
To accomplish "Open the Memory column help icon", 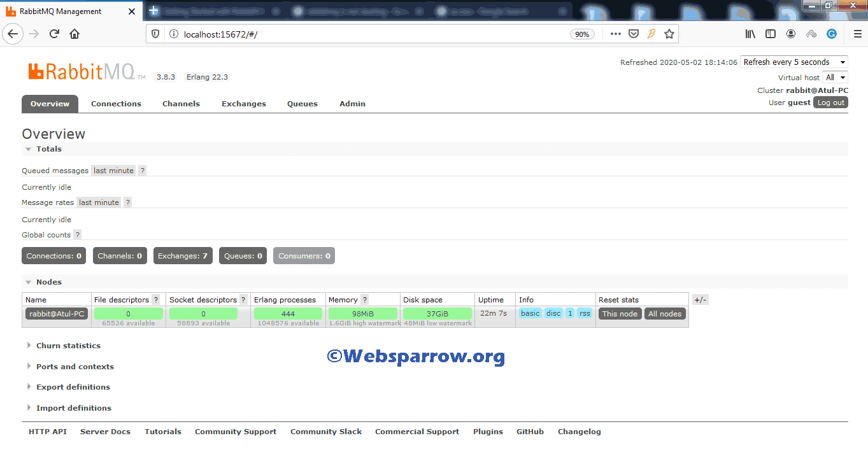I will pos(364,300).
